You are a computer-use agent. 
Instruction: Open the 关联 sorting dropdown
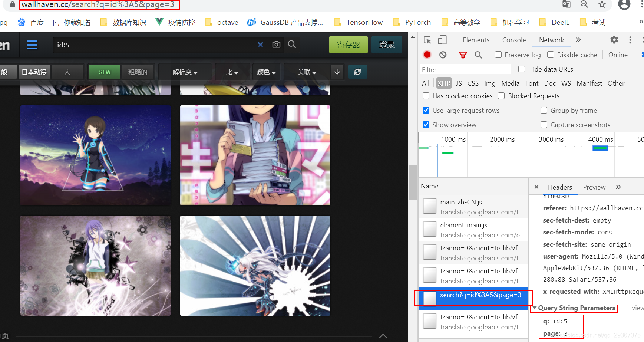307,72
